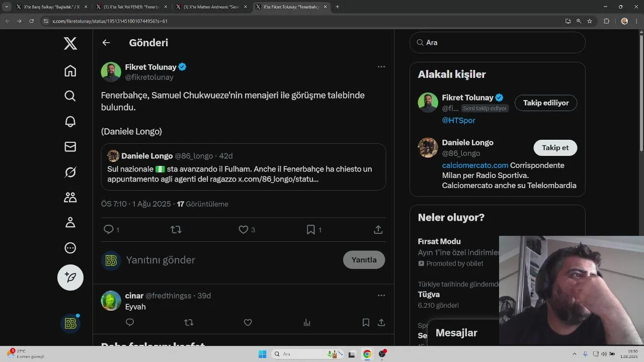Repost cinar's reply
The width and height of the screenshot is (644, 362).
tap(189, 322)
